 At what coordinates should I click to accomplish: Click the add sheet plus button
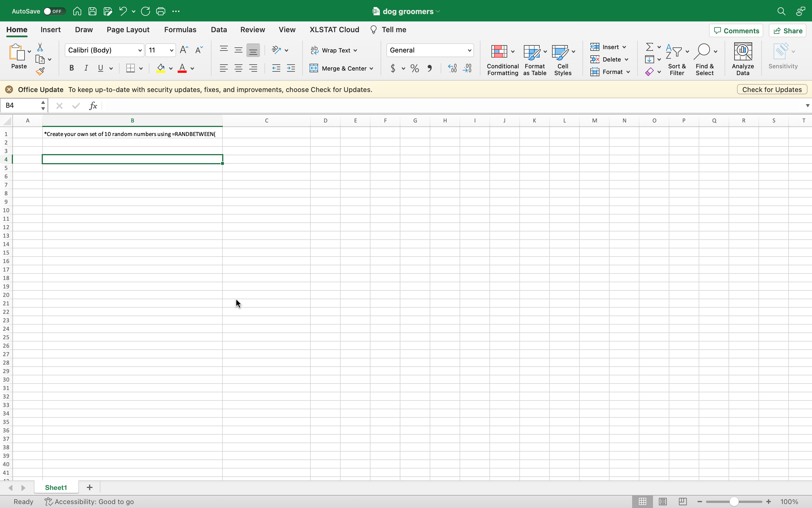coord(90,487)
